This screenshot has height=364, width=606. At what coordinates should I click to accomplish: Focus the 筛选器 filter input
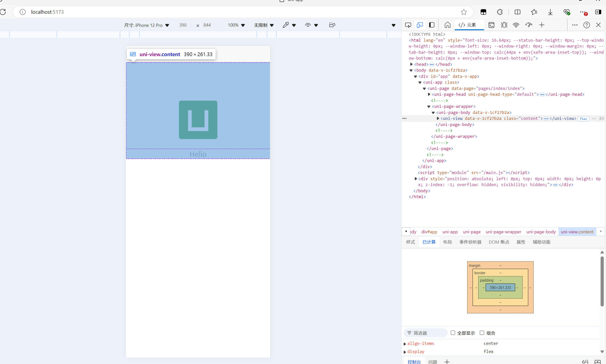click(425, 333)
